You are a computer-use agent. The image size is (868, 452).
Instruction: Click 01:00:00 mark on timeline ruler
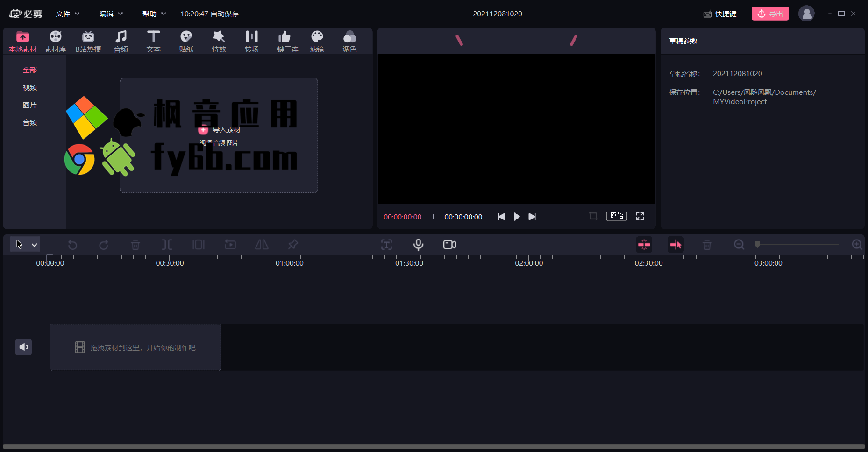pyautogui.click(x=290, y=263)
